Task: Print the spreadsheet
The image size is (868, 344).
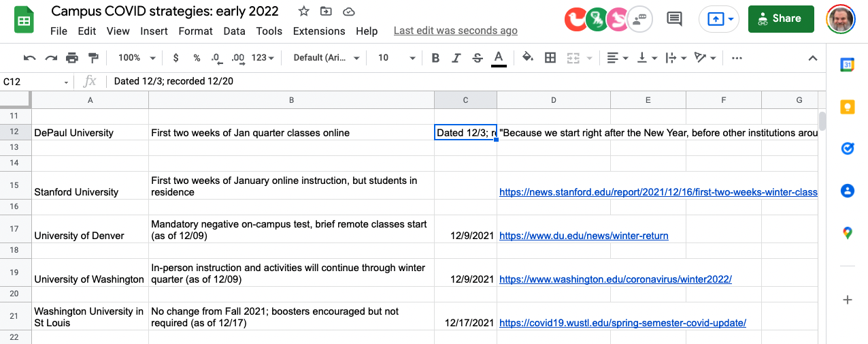Action: pyautogui.click(x=72, y=58)
